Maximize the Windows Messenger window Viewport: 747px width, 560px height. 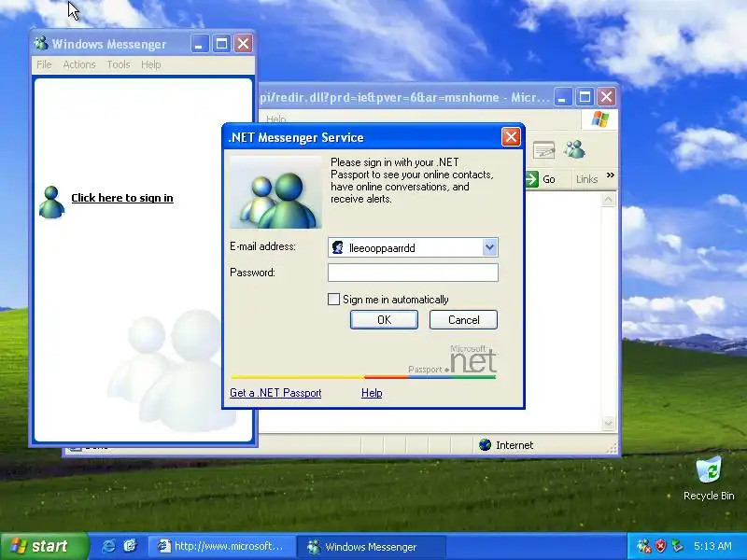221,44
